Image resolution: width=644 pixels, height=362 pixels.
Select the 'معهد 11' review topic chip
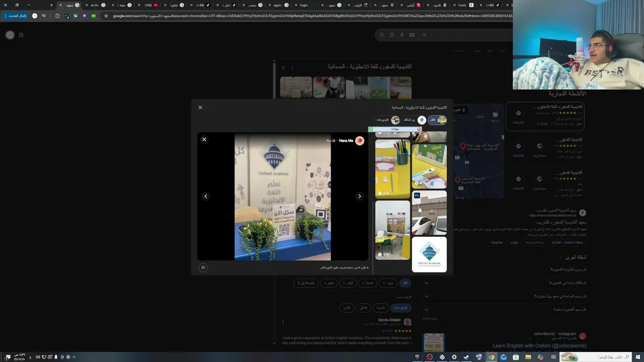click(388, 283)
